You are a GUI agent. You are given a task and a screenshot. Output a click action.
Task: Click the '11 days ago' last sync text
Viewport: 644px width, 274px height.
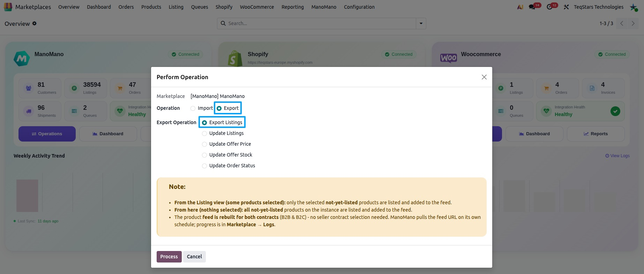(48, 221)
